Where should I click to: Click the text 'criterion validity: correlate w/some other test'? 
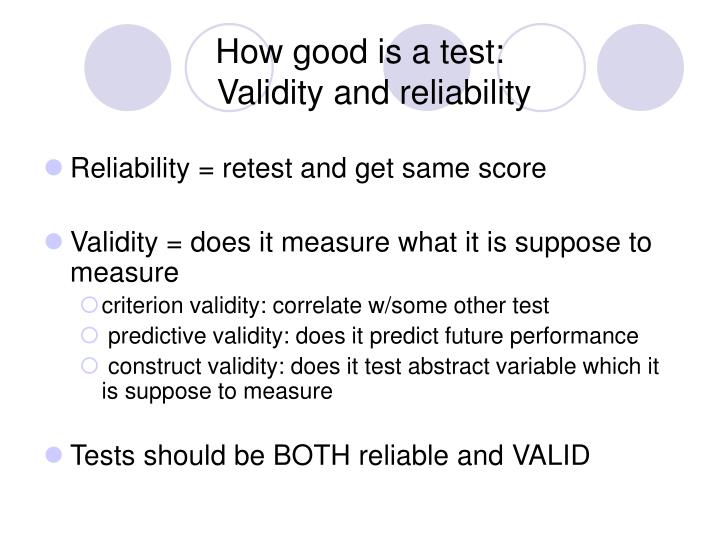tap(325, 305)
